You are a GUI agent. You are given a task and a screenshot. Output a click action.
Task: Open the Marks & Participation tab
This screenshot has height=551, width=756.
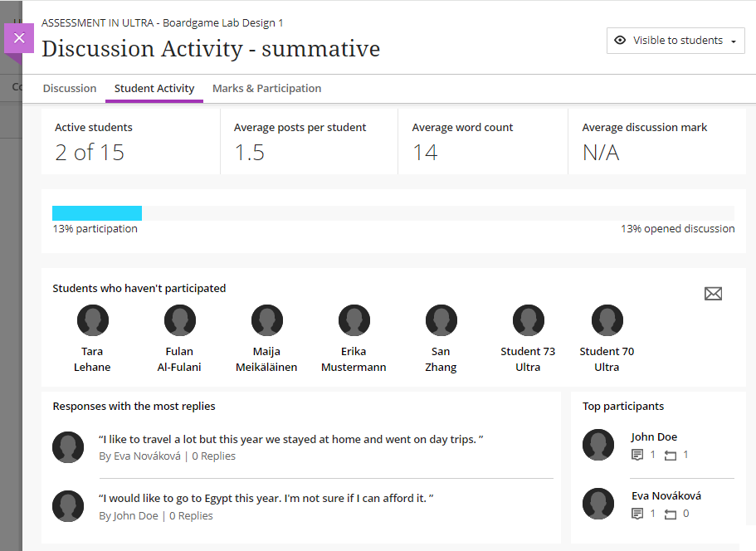point(266,88)
